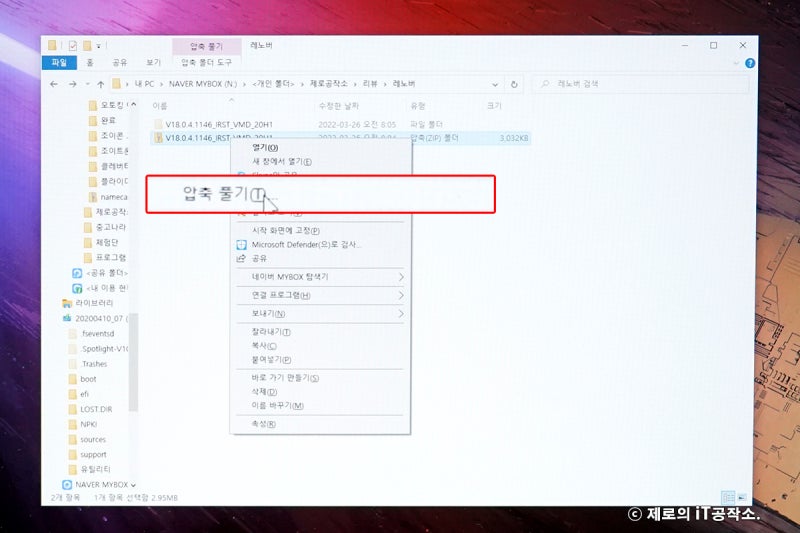Open the 공유 ribbon tab

(x=119, y=62)
